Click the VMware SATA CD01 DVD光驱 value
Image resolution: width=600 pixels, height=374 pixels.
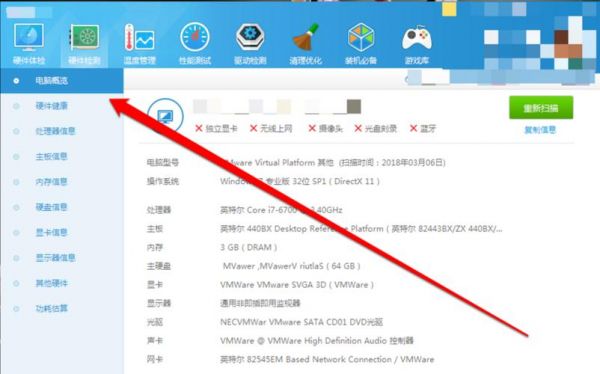pos(301,322)
